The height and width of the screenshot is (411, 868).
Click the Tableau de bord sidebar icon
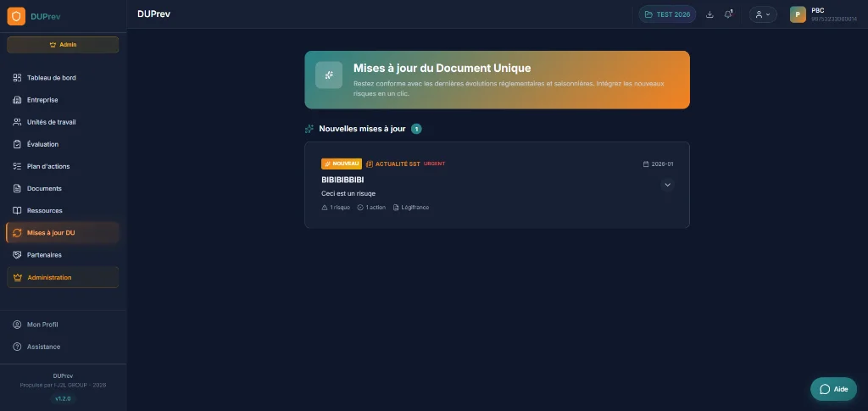[17, 78]
